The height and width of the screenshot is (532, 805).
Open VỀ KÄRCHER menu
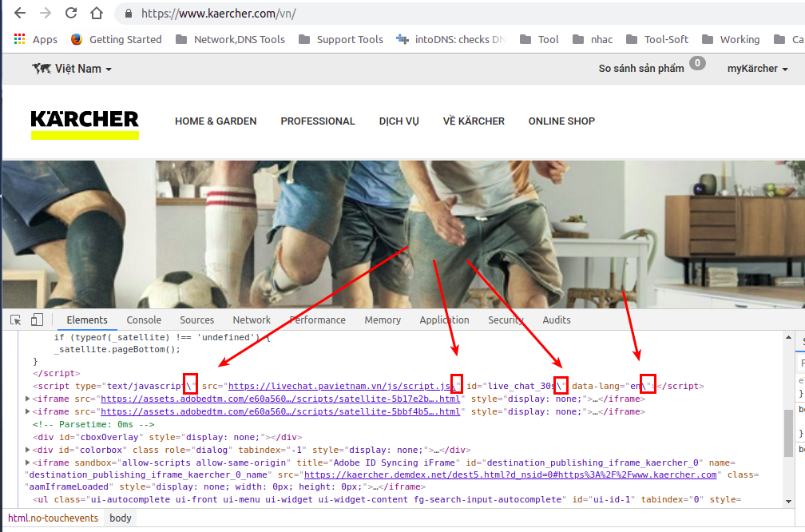click(x=474, y=121)
